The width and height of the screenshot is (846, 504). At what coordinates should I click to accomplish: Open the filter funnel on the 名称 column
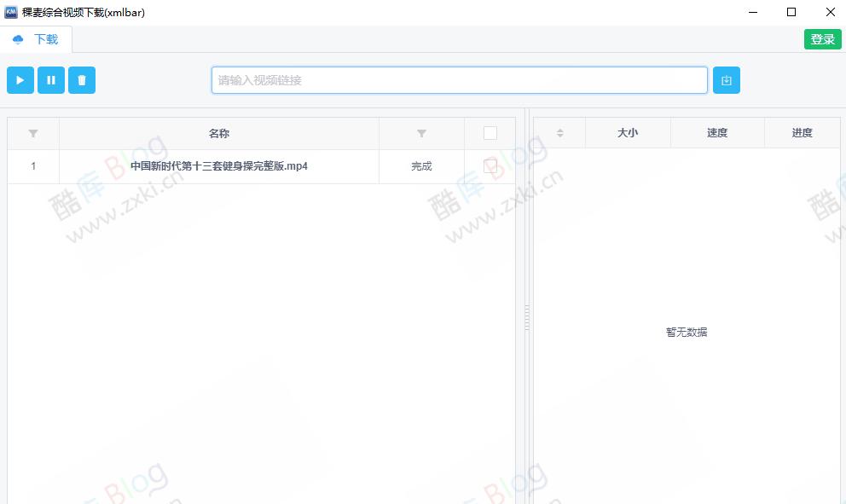click(x=32, y=133)
